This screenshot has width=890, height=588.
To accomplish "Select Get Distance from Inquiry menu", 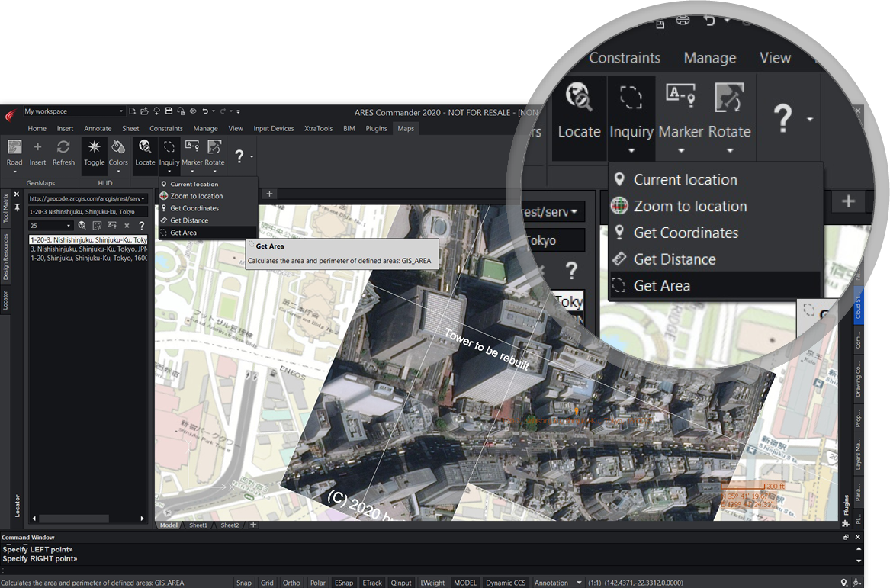I will tap(190, 220).
